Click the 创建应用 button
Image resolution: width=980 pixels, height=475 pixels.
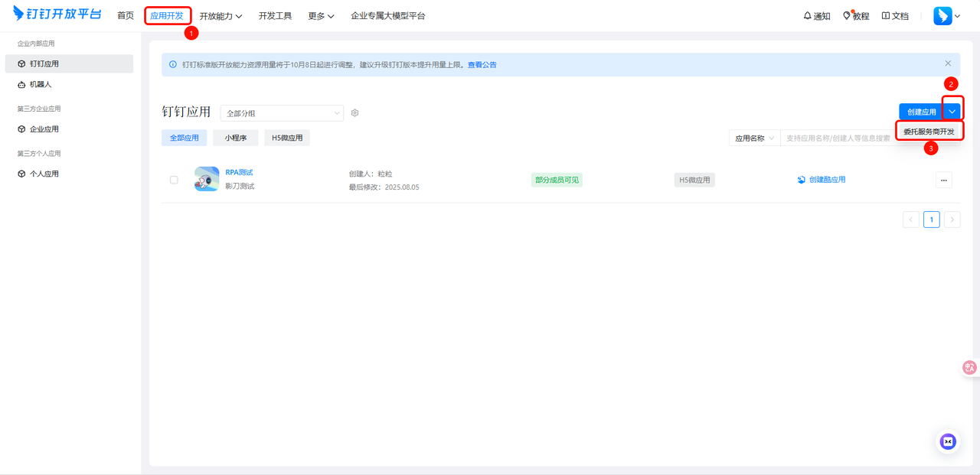(x=921, y=110)
